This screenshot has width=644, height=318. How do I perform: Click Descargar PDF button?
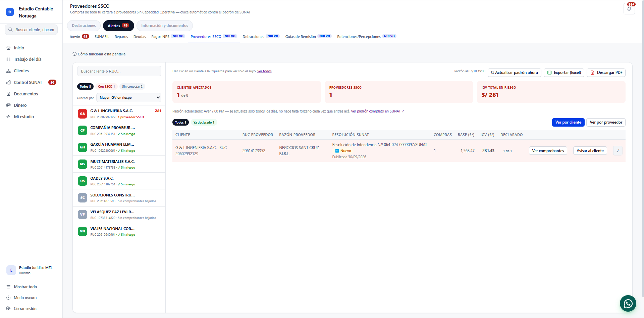coord(606,73)
